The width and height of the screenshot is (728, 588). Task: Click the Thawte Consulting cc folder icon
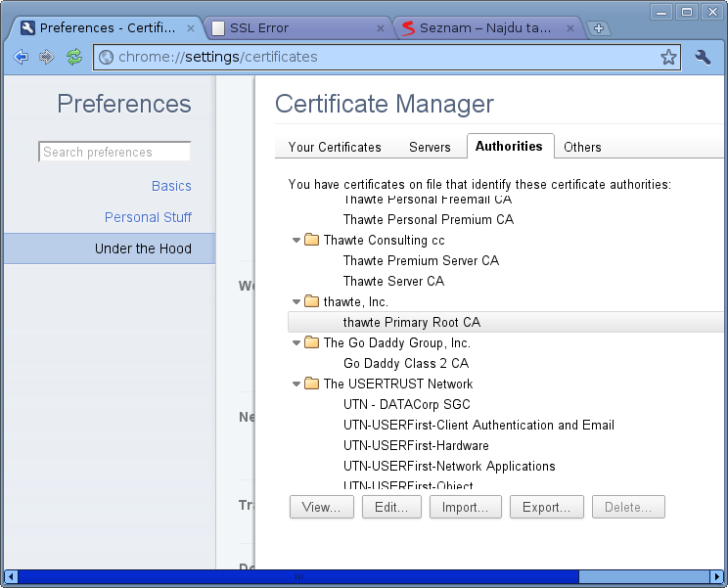311,240
